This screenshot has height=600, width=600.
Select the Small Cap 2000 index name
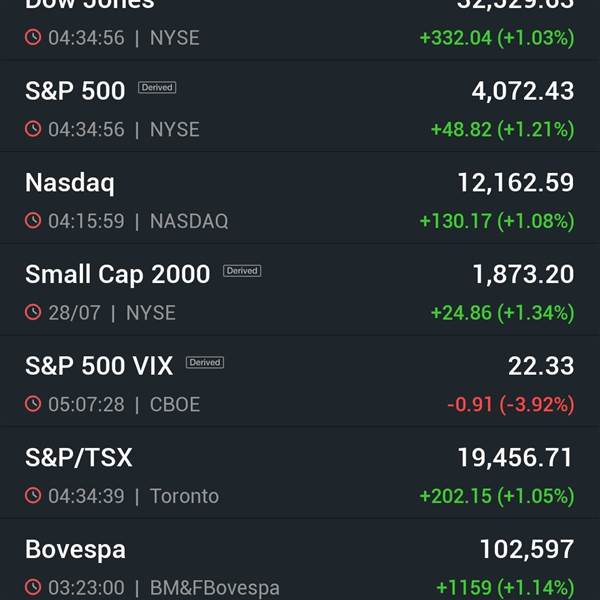tap(117, 274)
